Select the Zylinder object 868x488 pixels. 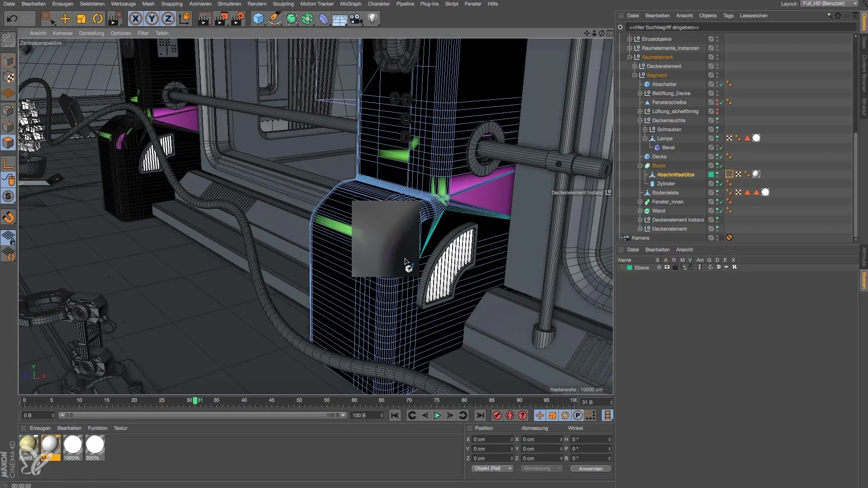click(666, 183)
